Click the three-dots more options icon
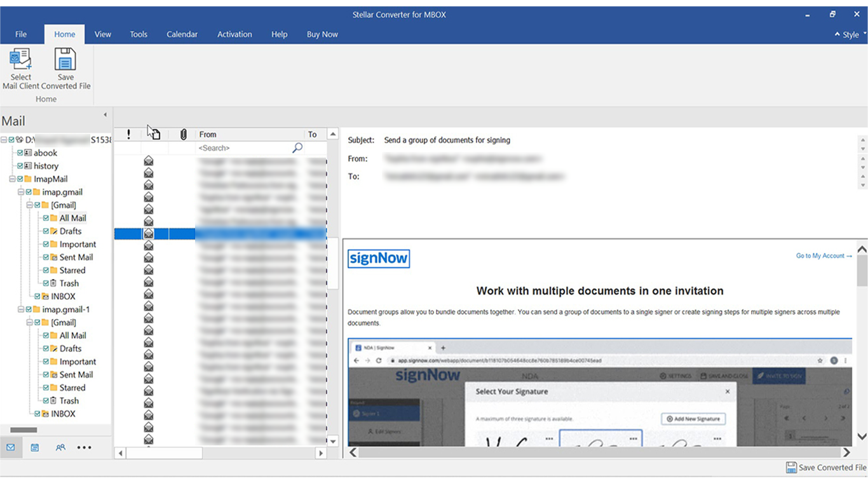This screenshot has width=868, height=488. (85, 447)
